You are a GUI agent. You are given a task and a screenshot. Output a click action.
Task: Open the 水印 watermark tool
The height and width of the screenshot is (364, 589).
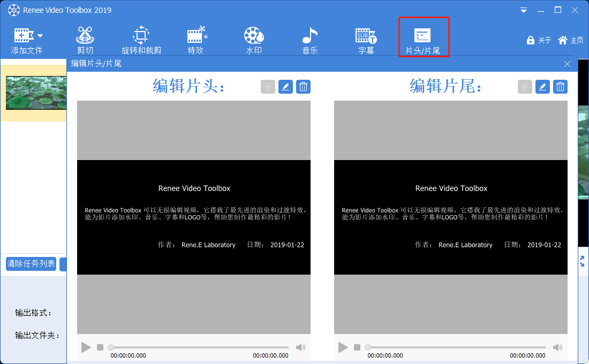pyautogui.click(x=254, y=40)
